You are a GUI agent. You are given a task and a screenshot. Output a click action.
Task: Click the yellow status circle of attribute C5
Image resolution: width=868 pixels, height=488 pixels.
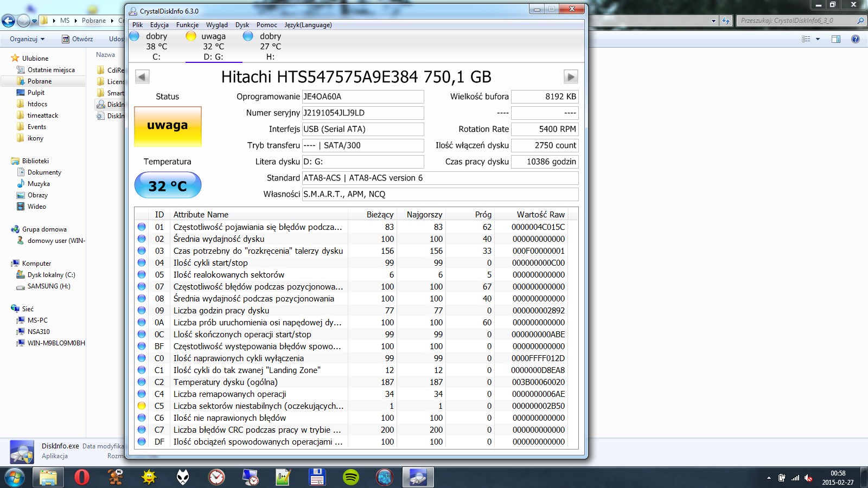[142, 406]
